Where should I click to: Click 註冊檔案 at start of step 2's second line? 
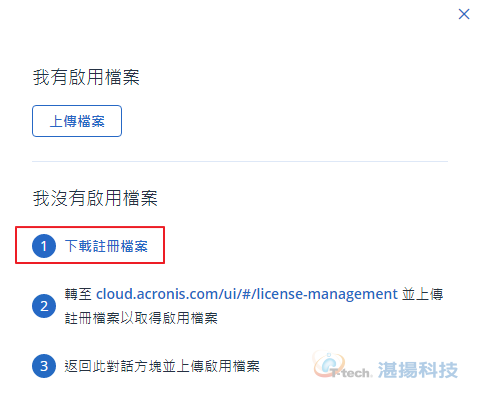(92, 318)
